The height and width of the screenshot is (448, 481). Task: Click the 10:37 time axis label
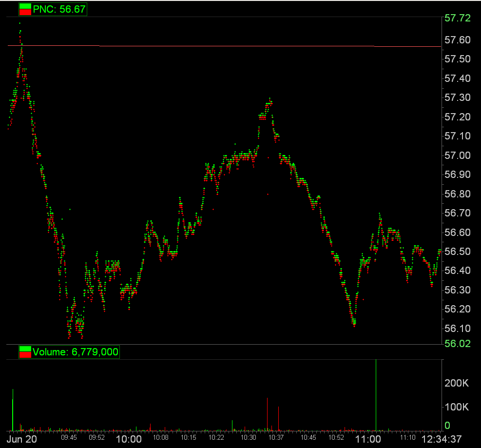click(x=276, y=438)
